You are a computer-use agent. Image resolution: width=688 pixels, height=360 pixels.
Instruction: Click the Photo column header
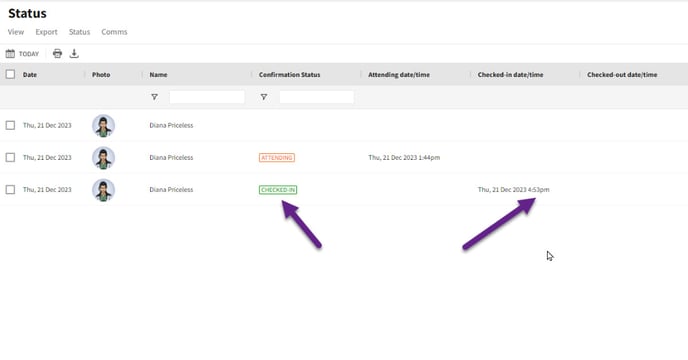101,75
